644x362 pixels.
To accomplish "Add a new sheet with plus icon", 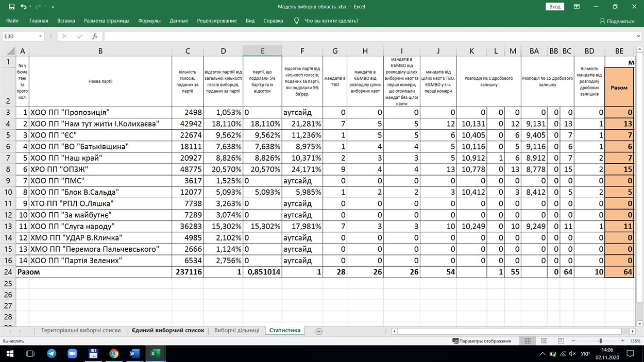I will pyautogui.click(x=319, y=331).
